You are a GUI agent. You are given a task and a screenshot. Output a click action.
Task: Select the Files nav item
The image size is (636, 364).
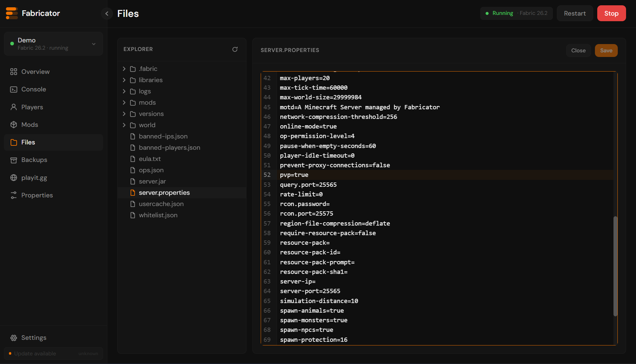pyautogui.click(x=53, y=142)
